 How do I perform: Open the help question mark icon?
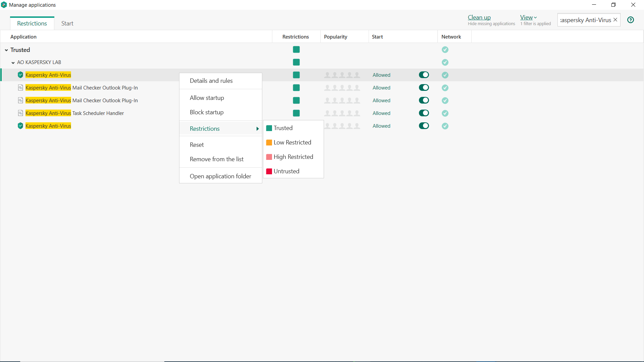631,20
